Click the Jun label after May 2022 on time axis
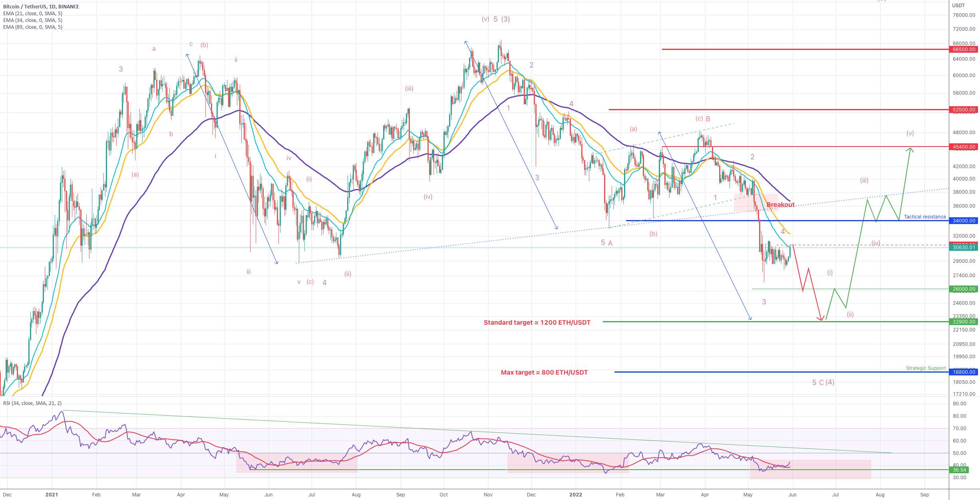 [792, 494]
